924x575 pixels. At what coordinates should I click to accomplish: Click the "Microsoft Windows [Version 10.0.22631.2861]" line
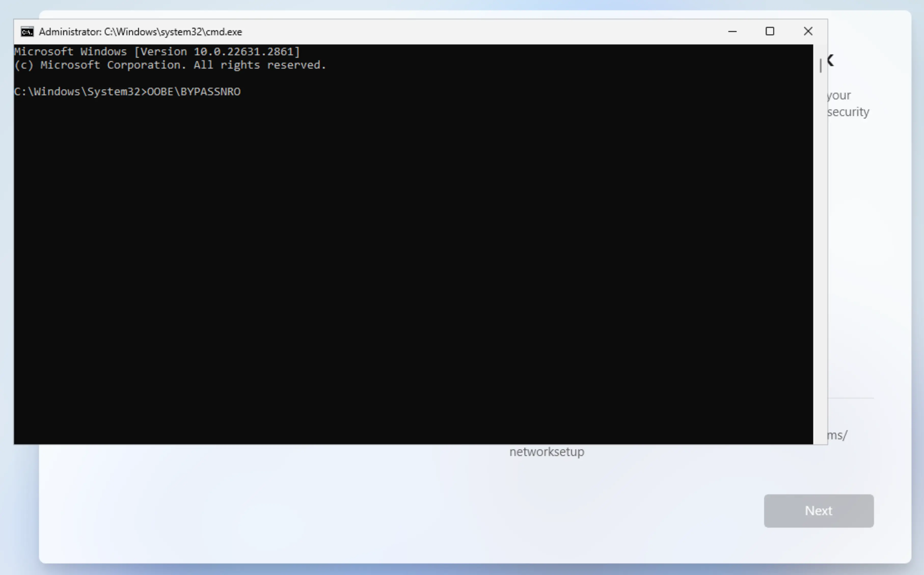(157, 51)
